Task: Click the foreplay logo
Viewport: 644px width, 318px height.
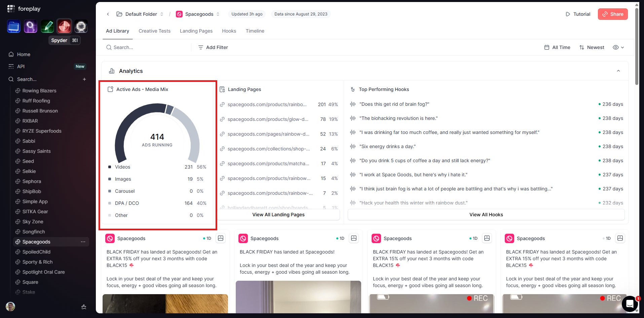Action: [x=24, y=9]
